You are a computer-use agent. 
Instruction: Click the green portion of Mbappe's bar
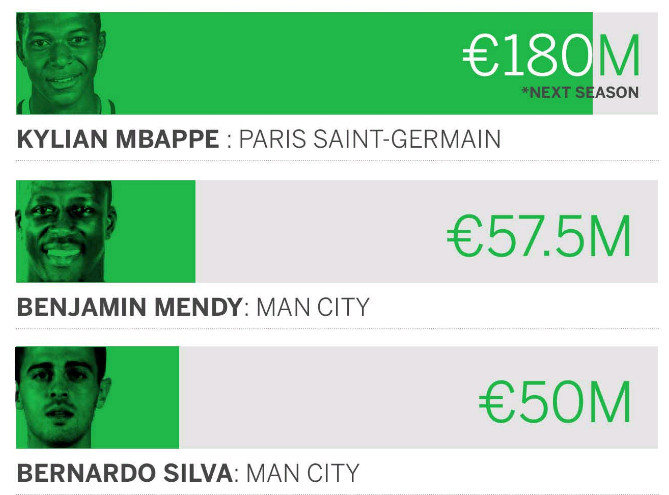pyautogui.click(x=304, y=64)
